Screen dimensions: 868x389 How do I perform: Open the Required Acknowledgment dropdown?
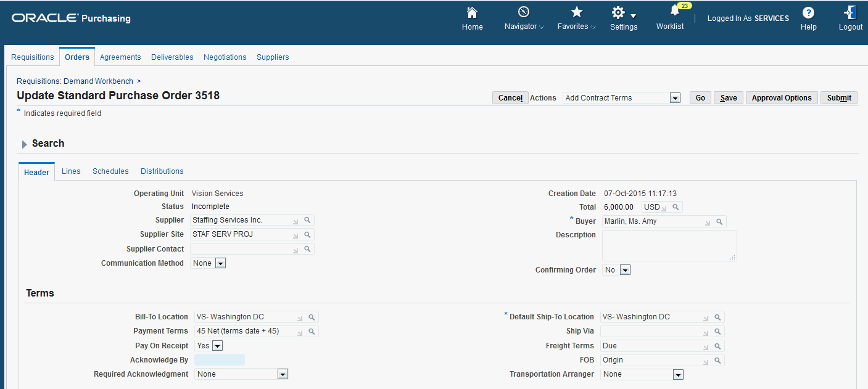pyautogui.click(x=241, y=374)
